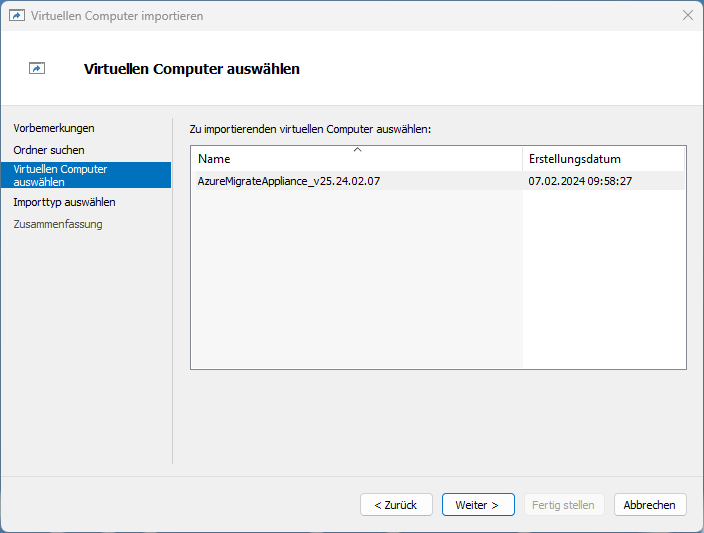Cancel the wizard with Abbrechen

coord(650,505)
